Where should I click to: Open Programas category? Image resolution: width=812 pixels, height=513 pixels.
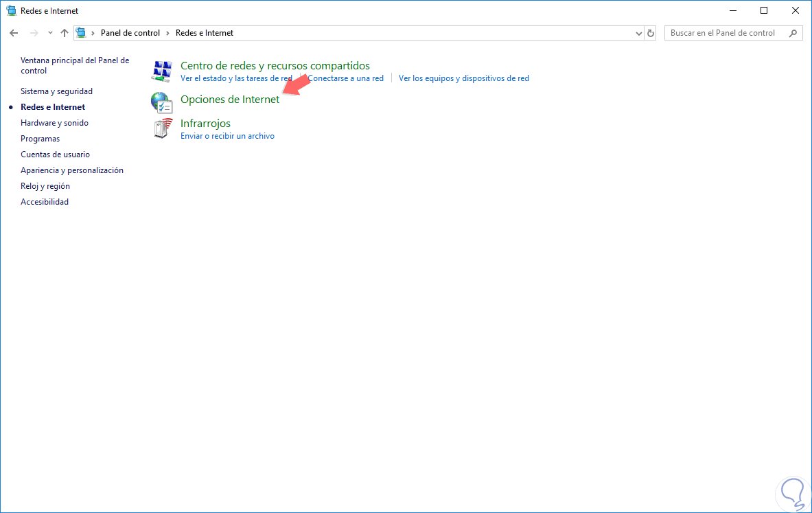pyautogui.click(x=40, y=138)
